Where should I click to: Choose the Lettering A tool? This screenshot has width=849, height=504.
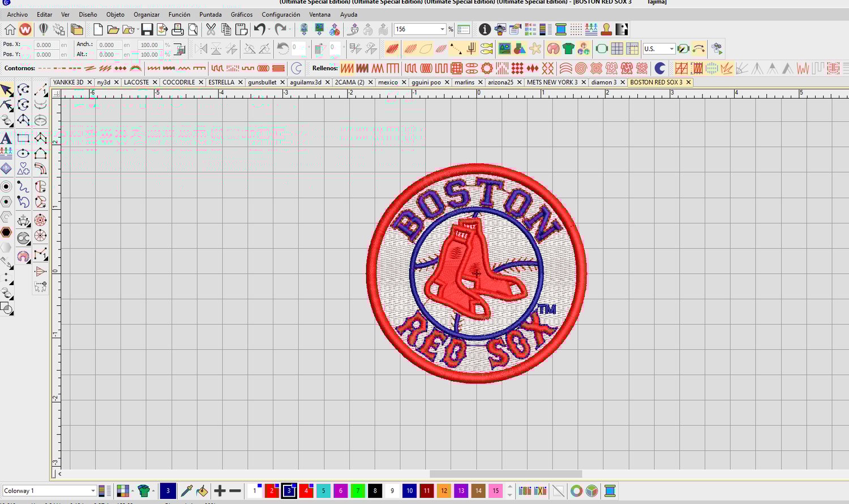(6, 138)
